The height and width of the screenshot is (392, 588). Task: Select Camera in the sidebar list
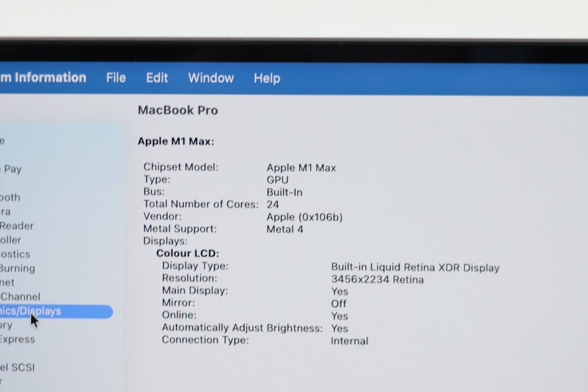(6, 212)
